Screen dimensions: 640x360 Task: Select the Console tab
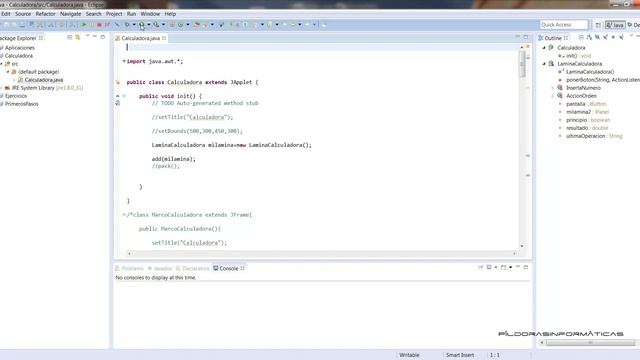pos(229,269)
